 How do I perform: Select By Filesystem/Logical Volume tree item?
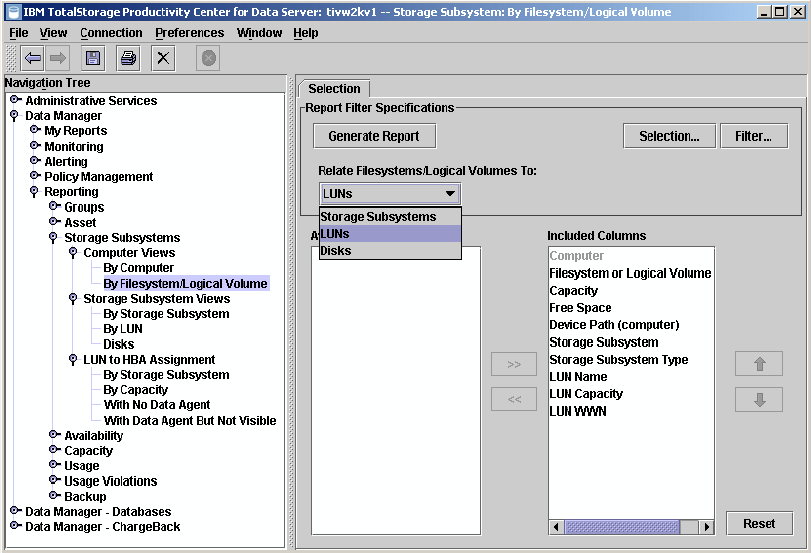pos(185,283)
